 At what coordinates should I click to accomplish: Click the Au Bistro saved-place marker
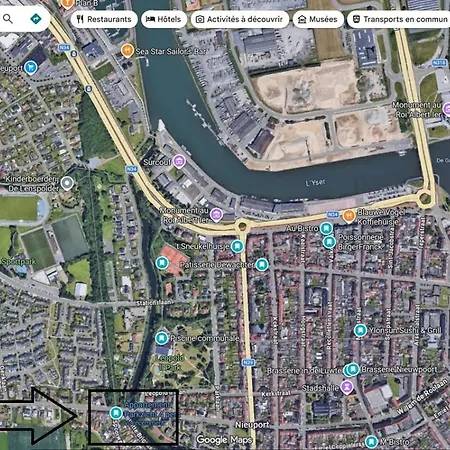[326, 228]
